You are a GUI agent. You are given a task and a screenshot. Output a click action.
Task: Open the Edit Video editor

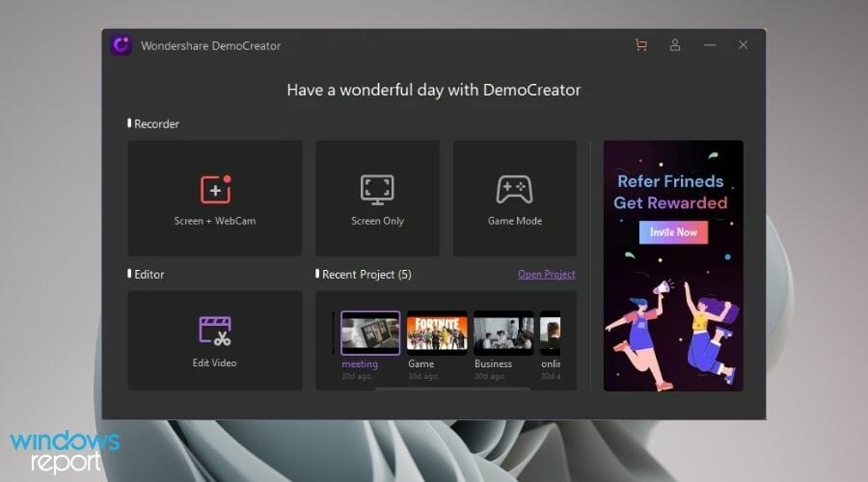(215, 340)
